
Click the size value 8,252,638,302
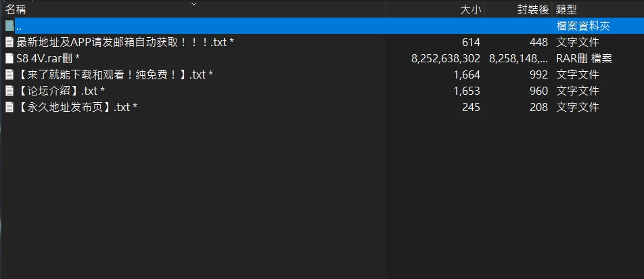tap(446, 58)
